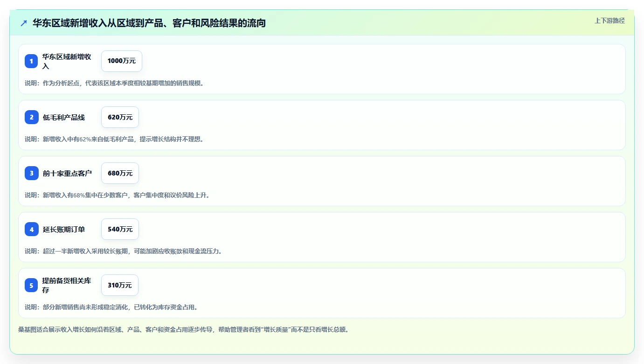
Task: Click description 超过一半新增收入采用较长账期
Action: [x=124, y=251]
